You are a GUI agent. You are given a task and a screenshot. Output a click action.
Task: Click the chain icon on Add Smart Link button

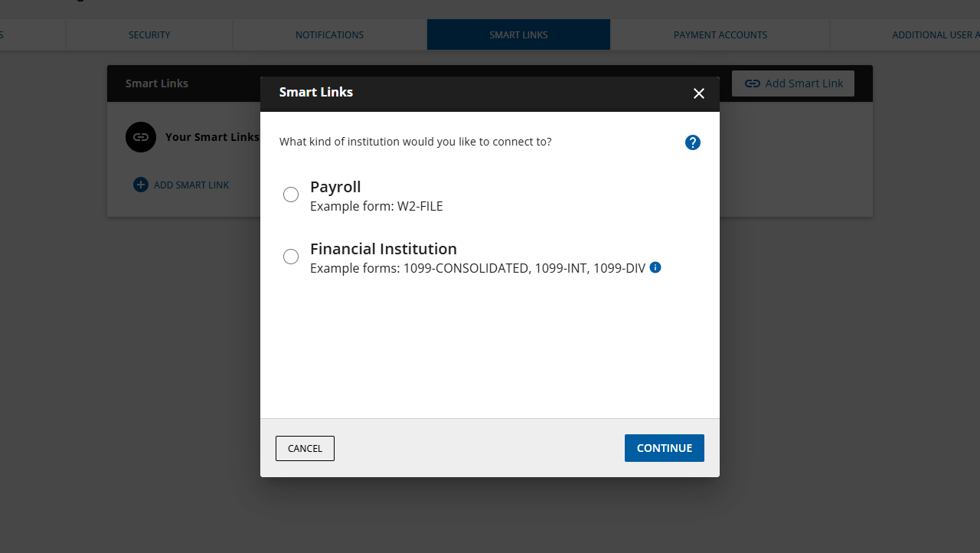click(x=753, y=83)
